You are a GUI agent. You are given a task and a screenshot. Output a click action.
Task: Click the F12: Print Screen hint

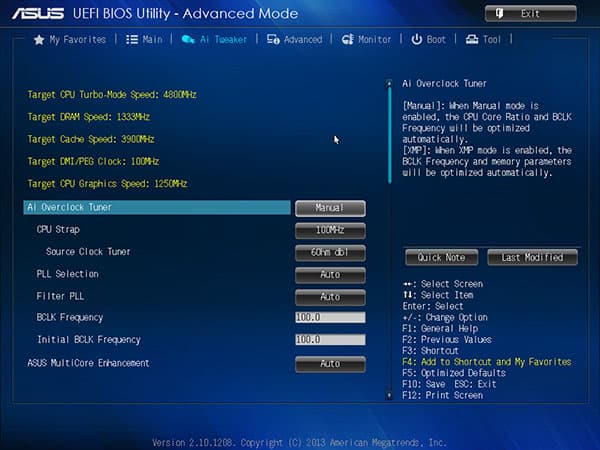pos(442,395)
